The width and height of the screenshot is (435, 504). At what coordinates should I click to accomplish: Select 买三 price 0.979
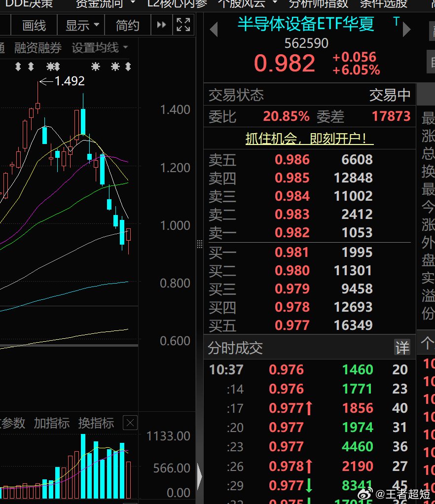pos(292,288)
